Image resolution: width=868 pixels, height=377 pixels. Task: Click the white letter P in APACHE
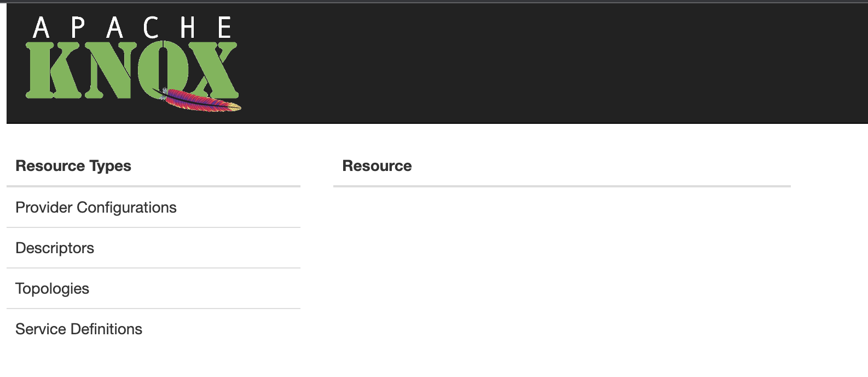pos(78,27)
